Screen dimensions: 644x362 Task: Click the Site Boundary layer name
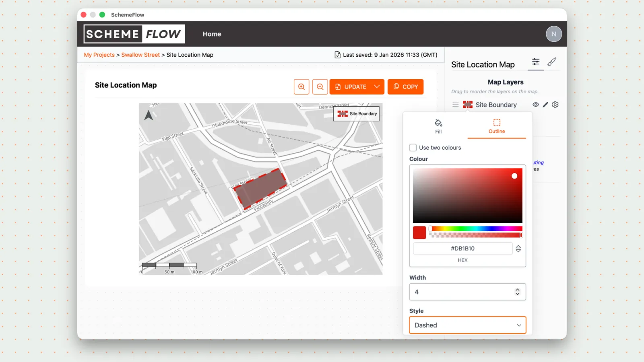click(x=496, y=105)
